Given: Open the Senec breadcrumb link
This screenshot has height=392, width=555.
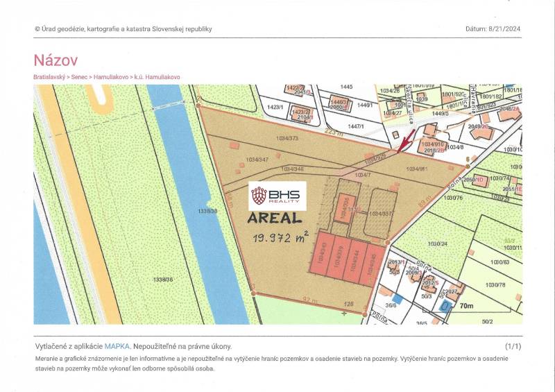Looking at the screenshot, I should [x=79, y=77].
